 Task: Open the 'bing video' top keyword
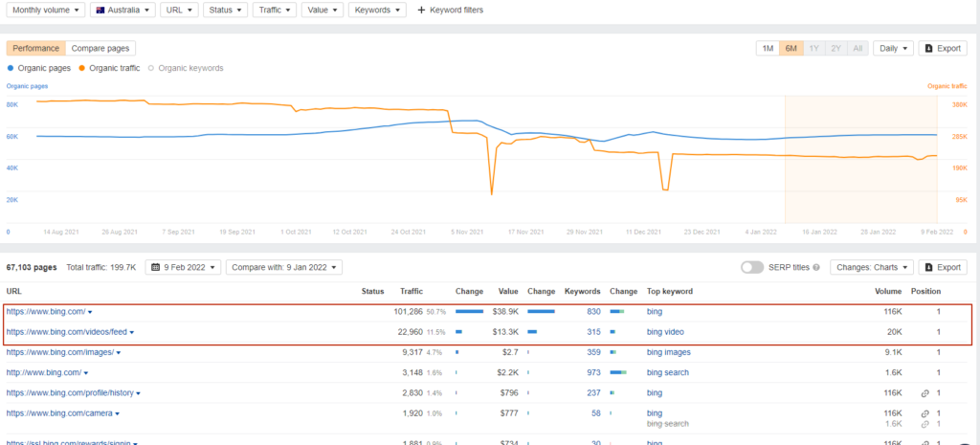pos(666,332)
